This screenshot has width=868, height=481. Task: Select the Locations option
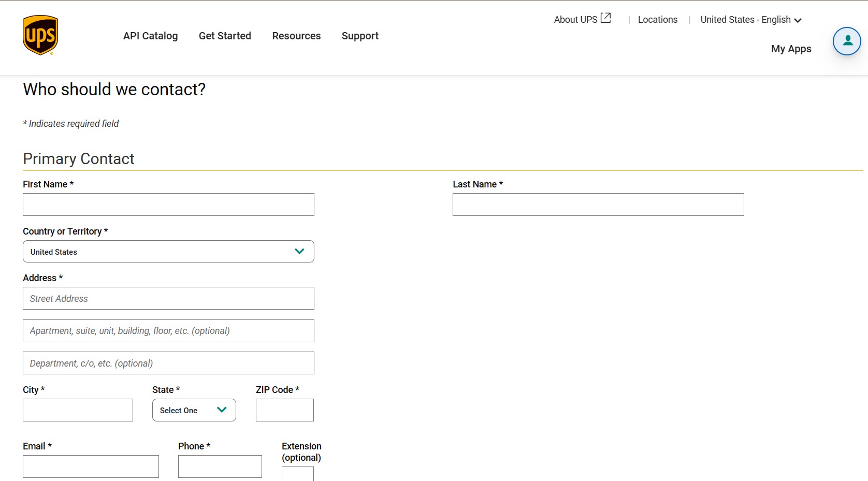coord(658,19)
